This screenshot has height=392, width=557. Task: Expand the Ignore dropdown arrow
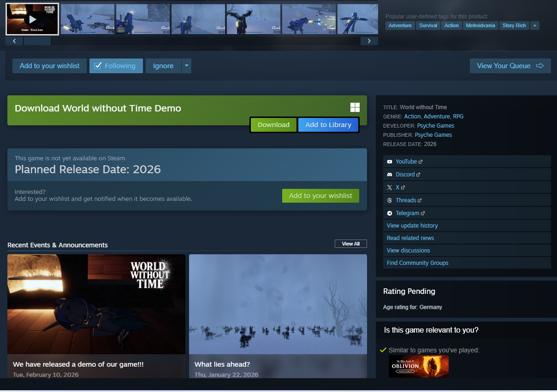(187, 66)
